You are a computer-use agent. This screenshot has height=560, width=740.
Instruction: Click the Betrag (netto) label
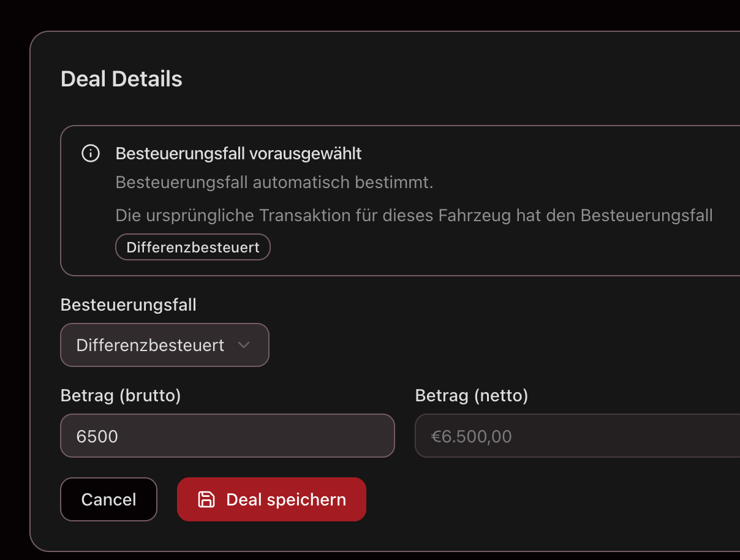pos(472,396)
